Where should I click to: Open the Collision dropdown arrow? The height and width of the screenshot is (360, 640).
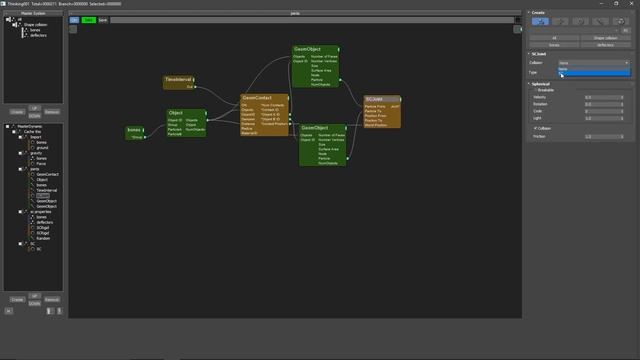click(627, 63)
